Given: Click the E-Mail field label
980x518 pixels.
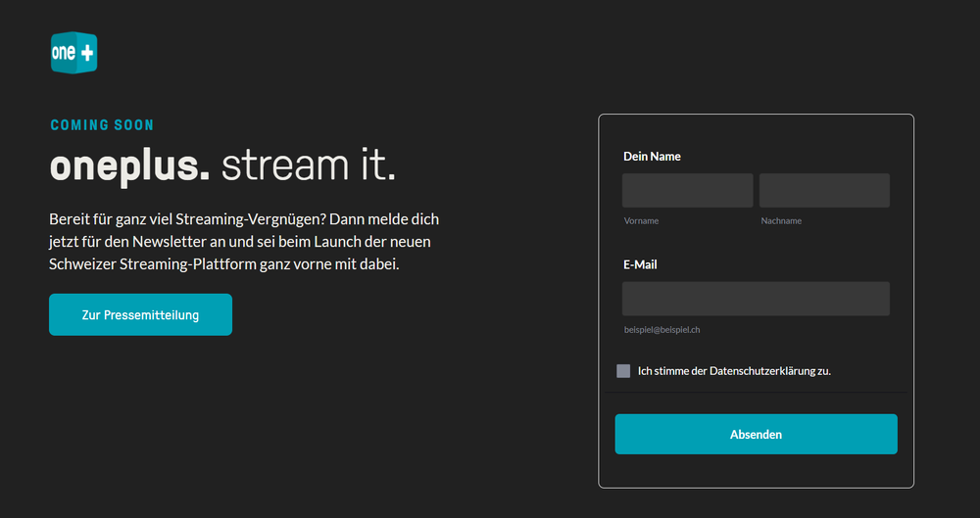Looking at the screenshot, I should click(640, 264).
